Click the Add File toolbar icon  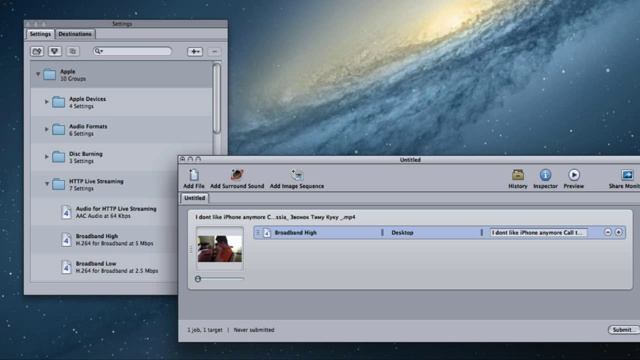[x=194, y=175]
